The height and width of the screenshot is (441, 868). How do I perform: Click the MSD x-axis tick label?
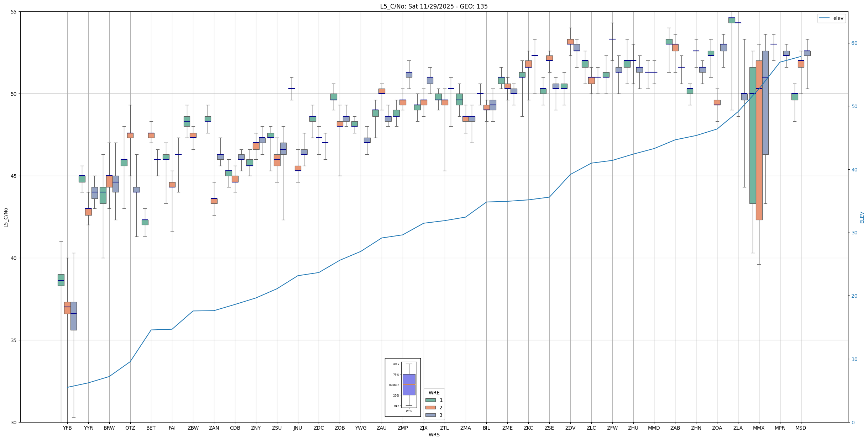coord(801,428)
